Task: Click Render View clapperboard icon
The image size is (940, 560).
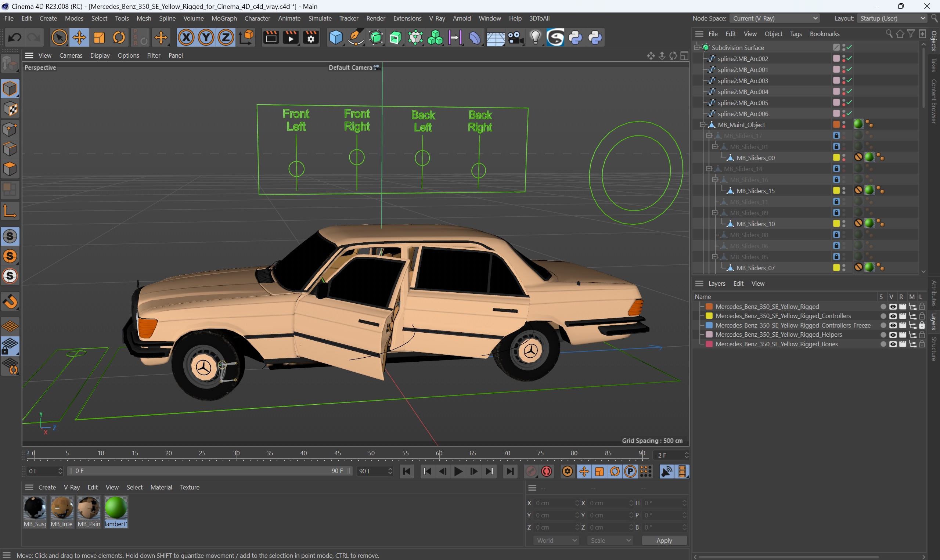Action: pos(271,37)
